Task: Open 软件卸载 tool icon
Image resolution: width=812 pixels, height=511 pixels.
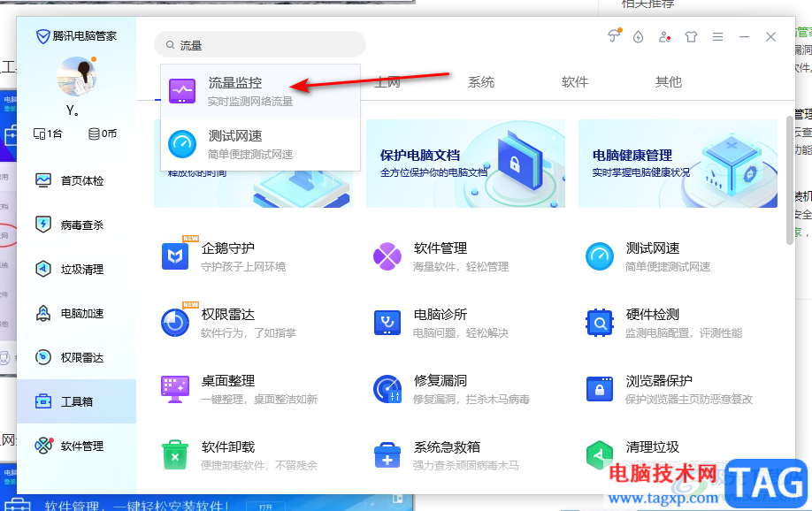Action: click(x=175, y=455)
